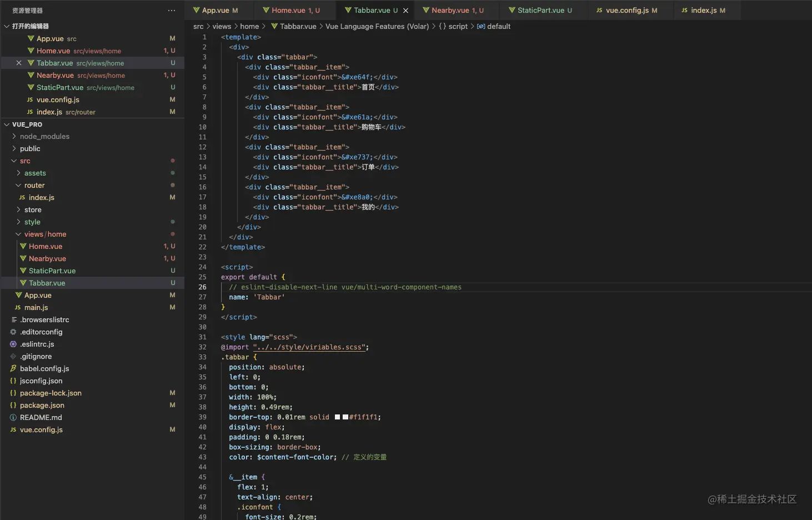Open the babel.config.js file
The height and width of the screenshot is (520, 812).
click(x=92, y=368)
